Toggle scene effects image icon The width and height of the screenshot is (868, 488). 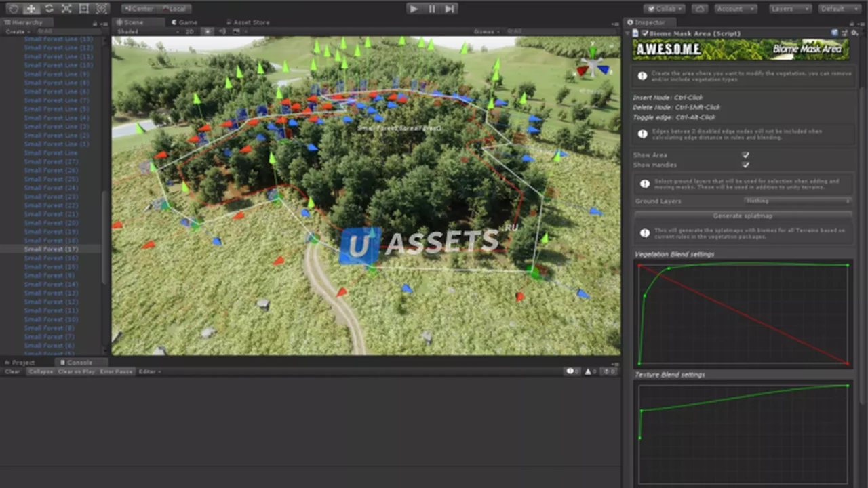237,31
